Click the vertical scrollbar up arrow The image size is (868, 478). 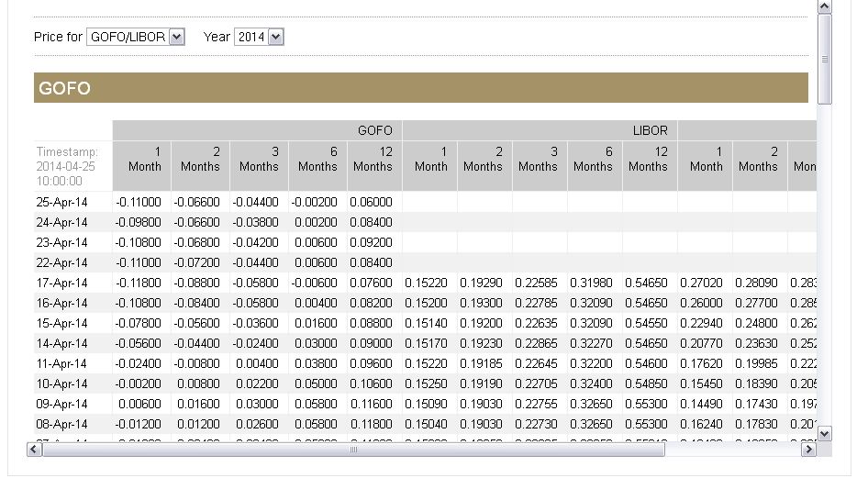point(824,6)
